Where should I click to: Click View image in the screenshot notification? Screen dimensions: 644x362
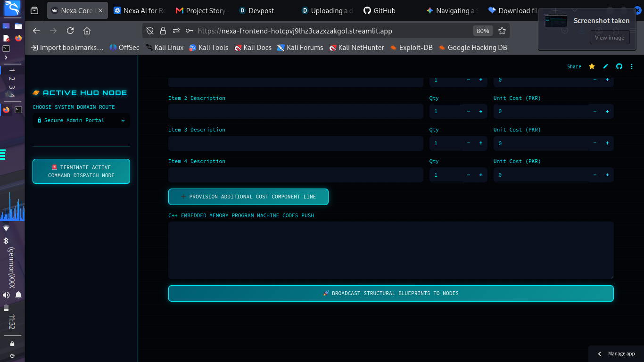[x=610, y=38]
